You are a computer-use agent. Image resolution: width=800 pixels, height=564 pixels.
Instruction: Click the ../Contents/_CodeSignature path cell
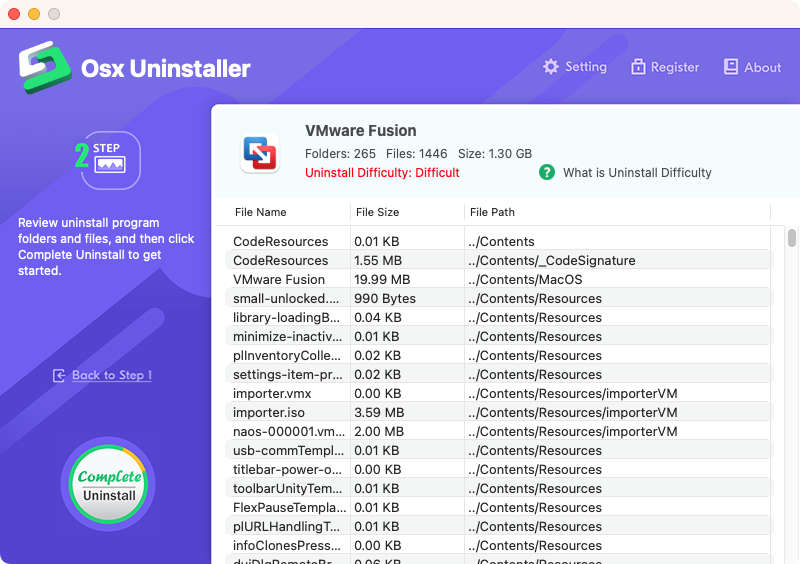pyautogui.click(x=552, y=261)
